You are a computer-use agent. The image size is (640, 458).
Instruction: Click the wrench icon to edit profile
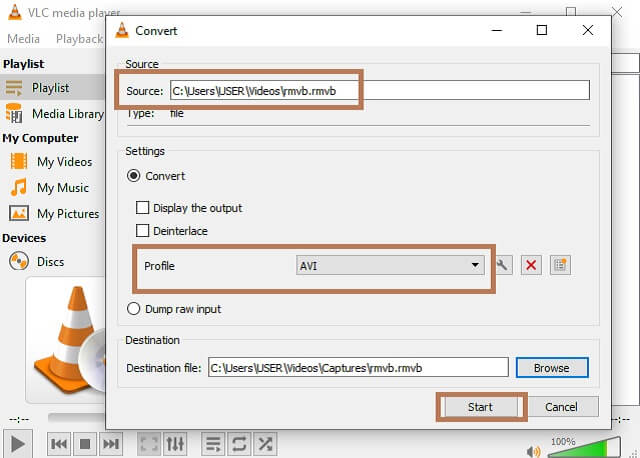tap(503, 265)
